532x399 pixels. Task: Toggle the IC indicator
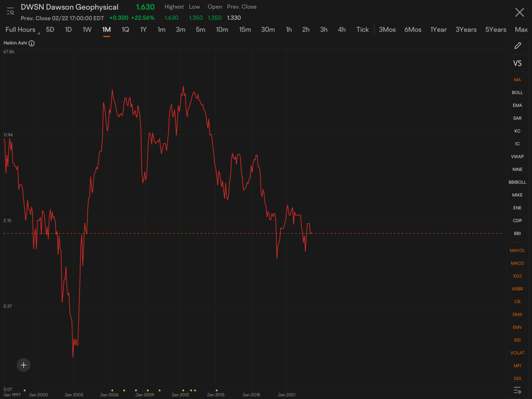517,144
